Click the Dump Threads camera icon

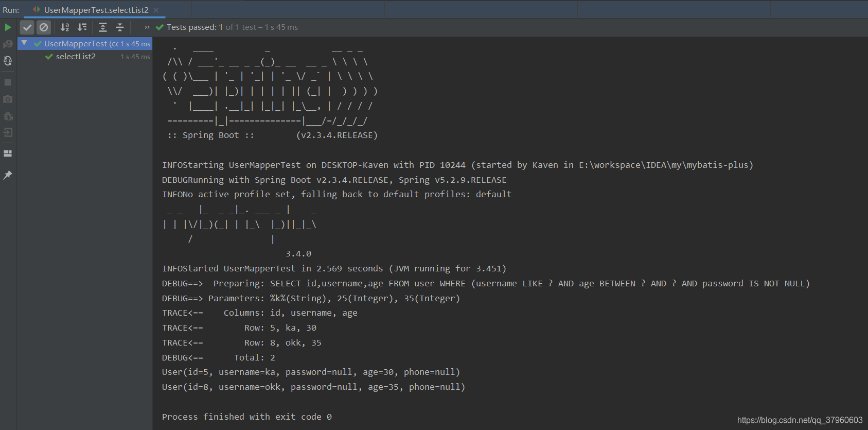(8, 99)
